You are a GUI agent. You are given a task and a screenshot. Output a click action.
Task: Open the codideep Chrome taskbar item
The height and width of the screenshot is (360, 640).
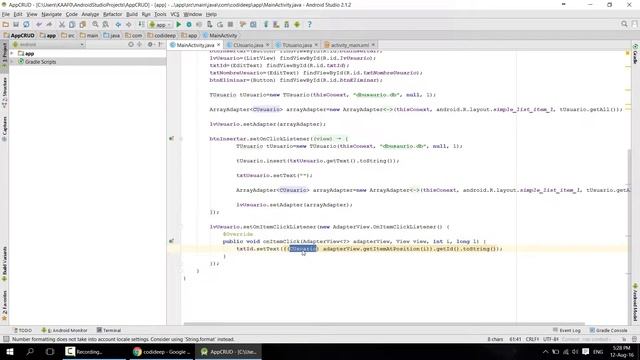[x=162, y=351]
